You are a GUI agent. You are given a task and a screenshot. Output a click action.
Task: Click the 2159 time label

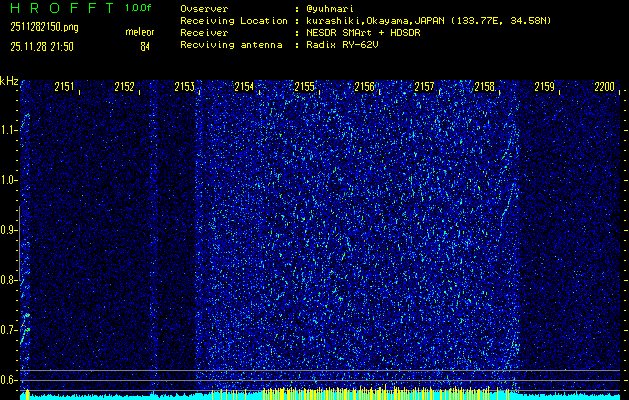click(545, 87)
